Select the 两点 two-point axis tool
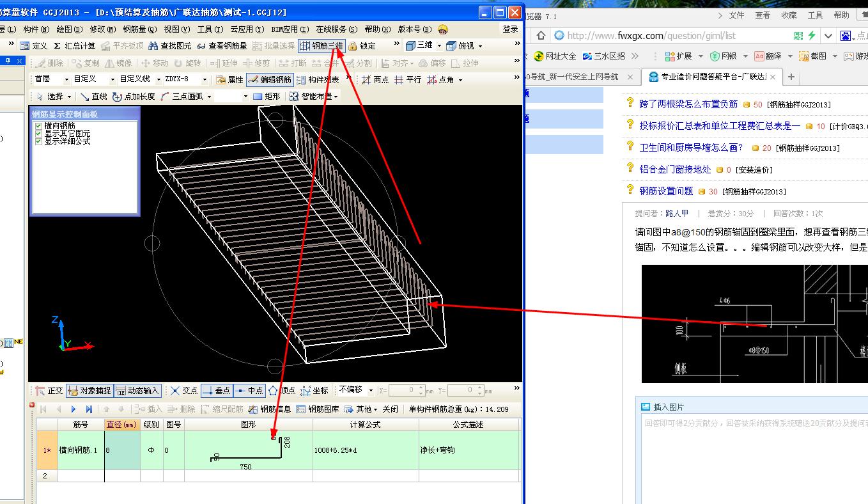 coord(375,80)
